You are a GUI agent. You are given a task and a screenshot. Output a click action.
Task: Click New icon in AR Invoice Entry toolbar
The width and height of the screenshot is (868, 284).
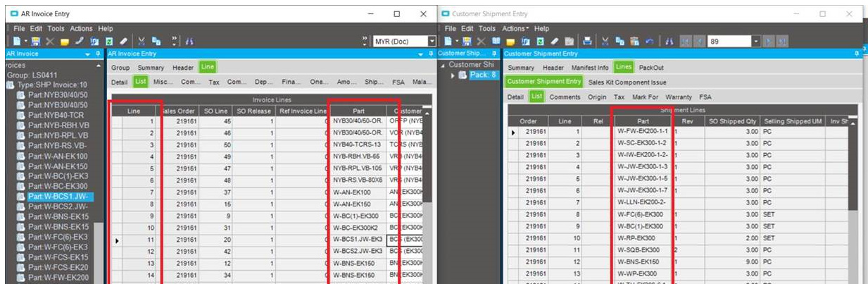[x=16, y=41]
